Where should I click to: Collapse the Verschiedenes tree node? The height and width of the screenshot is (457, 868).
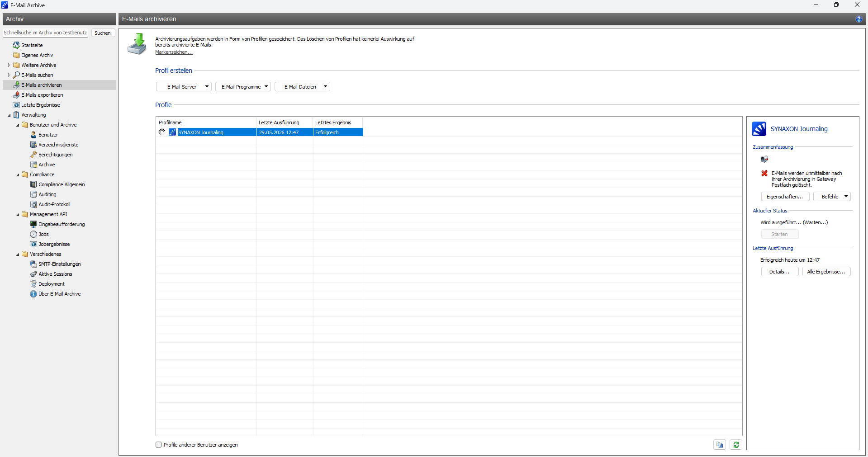pos(18,254)
